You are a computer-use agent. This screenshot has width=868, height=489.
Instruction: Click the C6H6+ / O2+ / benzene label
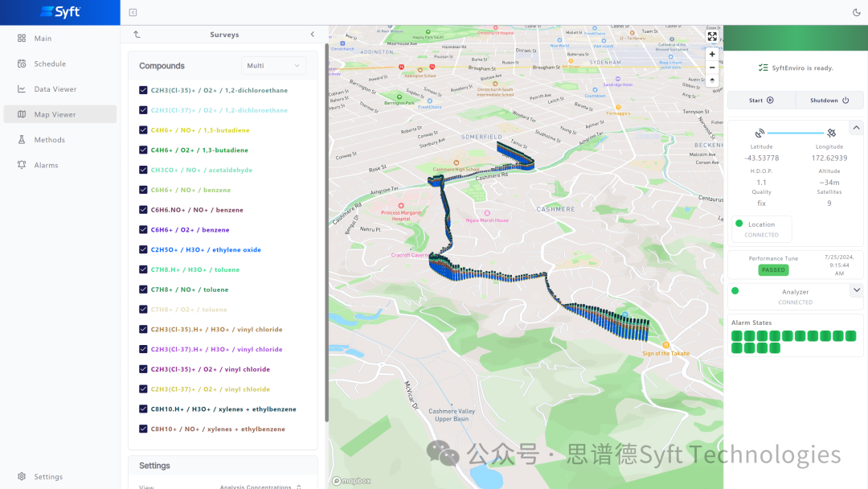coord(190,230)
